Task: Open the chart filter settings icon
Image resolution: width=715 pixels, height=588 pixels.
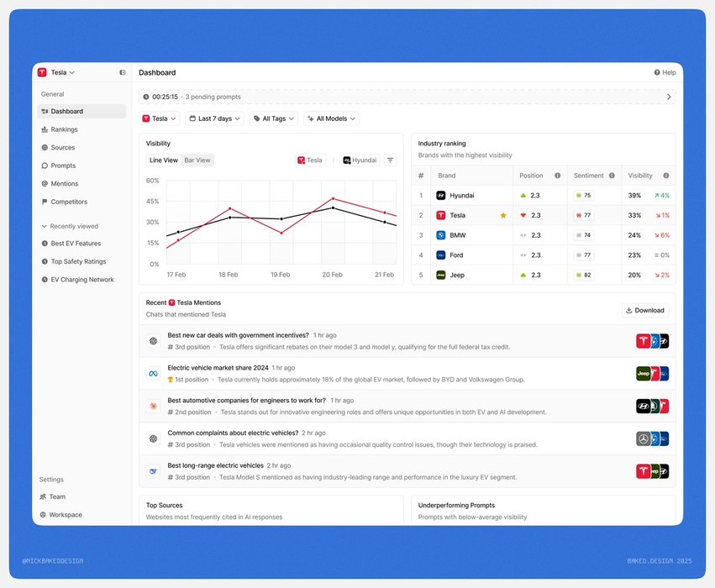Action: (391, 160)
